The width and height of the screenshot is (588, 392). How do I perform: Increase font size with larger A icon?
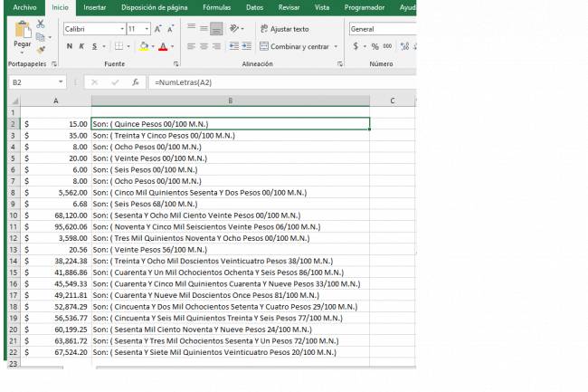click(x=158, y=29)
